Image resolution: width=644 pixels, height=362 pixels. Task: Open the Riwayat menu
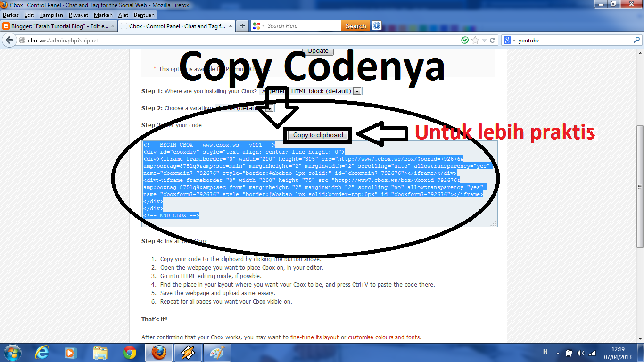(x=78, y=15)
